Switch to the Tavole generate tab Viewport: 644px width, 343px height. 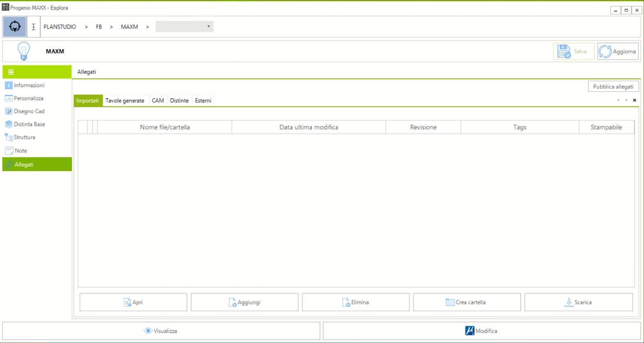coord(125,100)
